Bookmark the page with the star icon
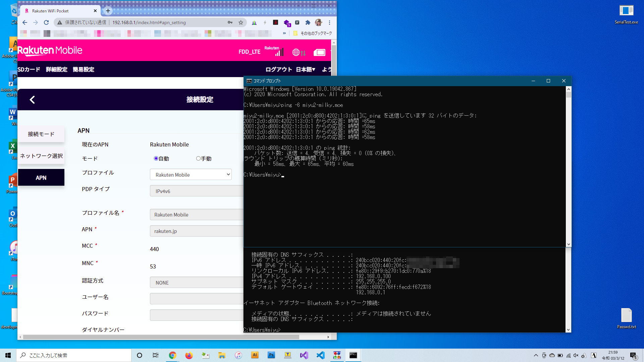The image size is (644, 362). [x=240, y=22]
